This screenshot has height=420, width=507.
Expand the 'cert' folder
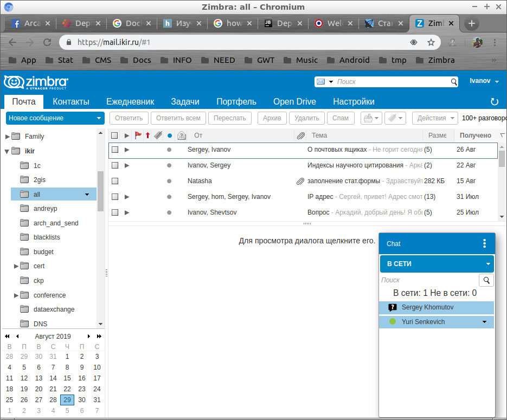pos(16,266)
